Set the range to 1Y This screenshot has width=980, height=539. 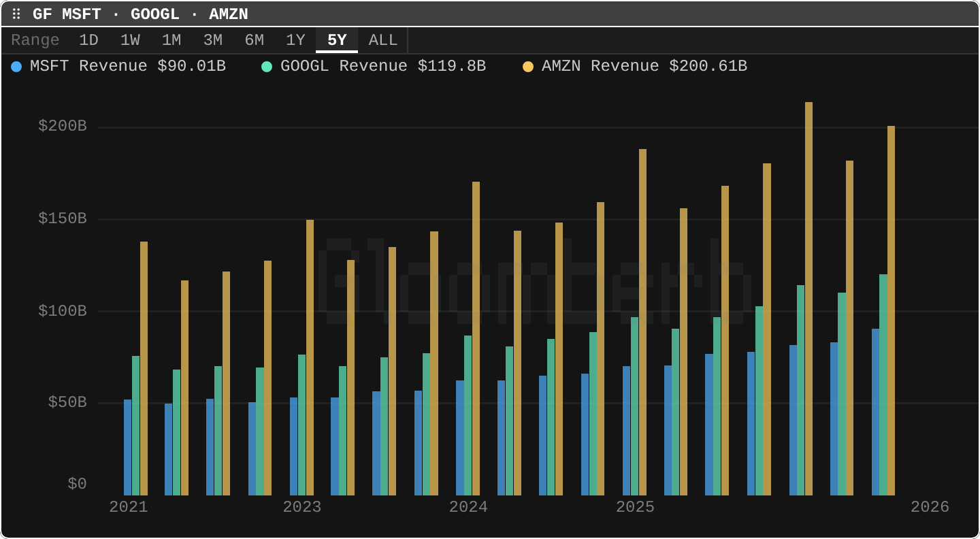[x=295, y=40]
